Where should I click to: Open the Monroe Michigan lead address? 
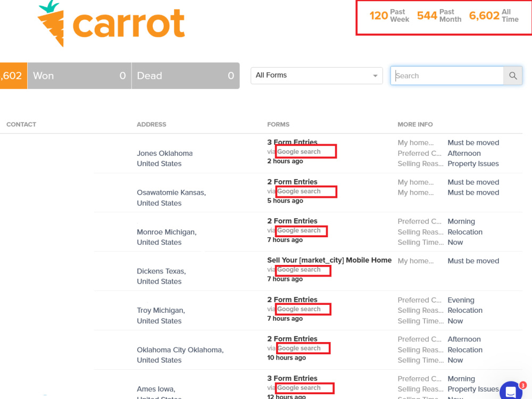(x=167, y=237)
